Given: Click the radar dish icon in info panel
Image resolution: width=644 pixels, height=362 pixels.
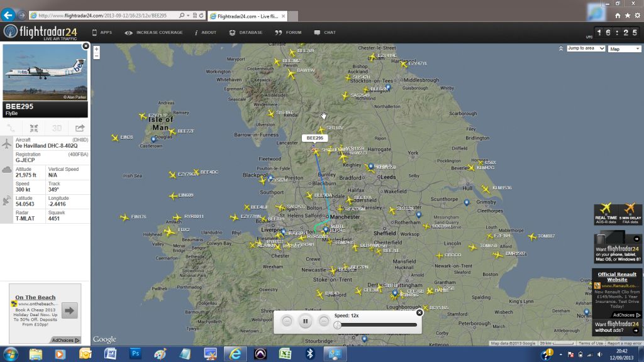Looking at the screenshot, I should [x=6, y=200].
